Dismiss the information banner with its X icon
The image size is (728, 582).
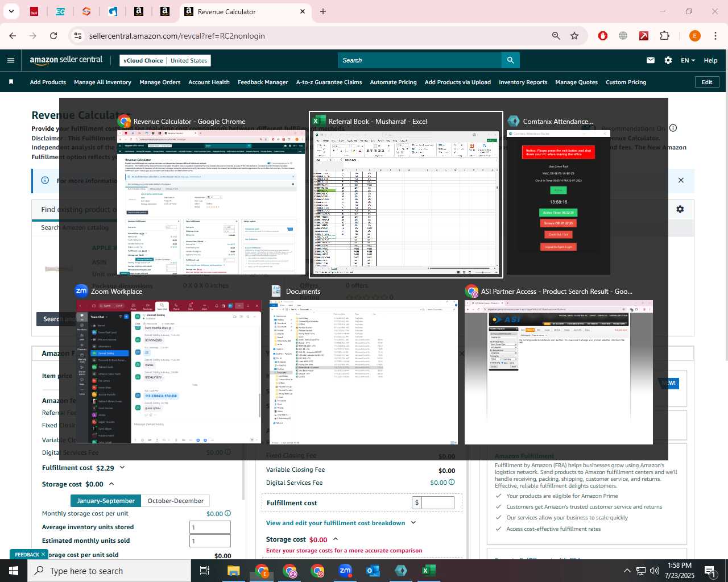click(x=681, y=180)
